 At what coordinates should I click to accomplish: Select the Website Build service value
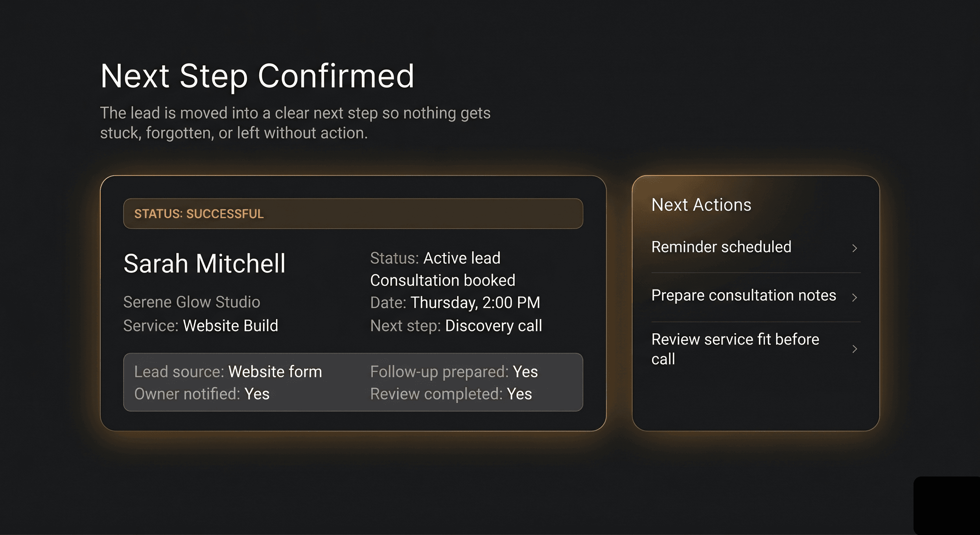click(x=230, y=326)
